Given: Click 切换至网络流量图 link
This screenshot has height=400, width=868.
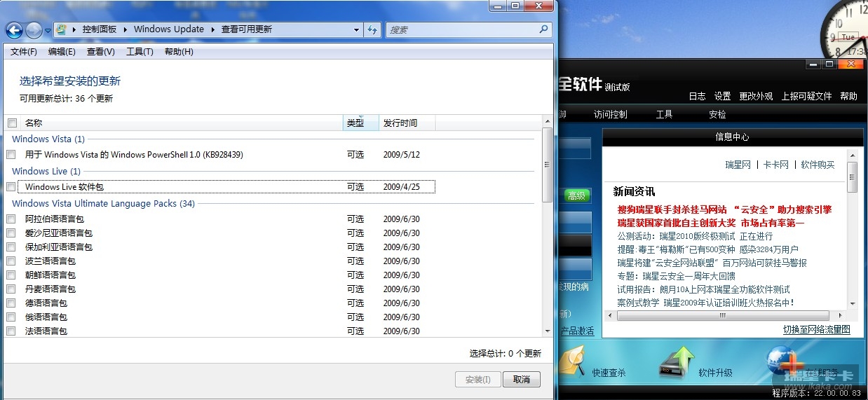Looking at the screenshot, I should [817, 329].
